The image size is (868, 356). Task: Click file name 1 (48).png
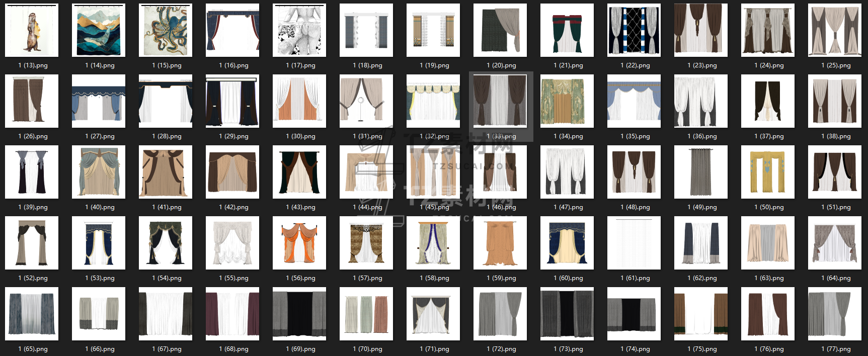(635, 207)
